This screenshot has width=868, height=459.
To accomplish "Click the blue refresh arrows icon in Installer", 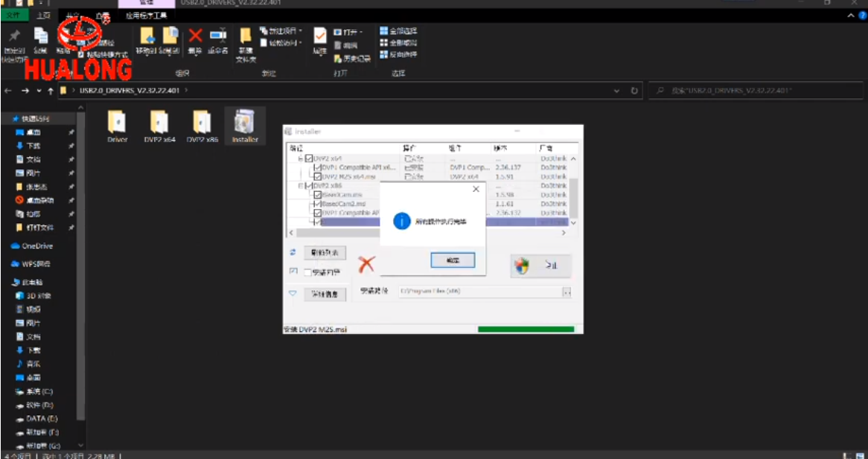I will point(293,252).
